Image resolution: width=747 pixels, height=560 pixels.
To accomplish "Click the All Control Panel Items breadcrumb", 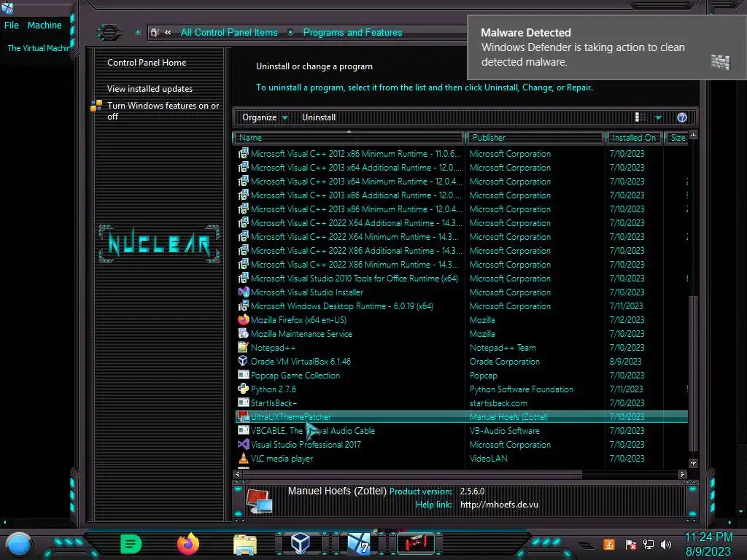I will [228, 32].
